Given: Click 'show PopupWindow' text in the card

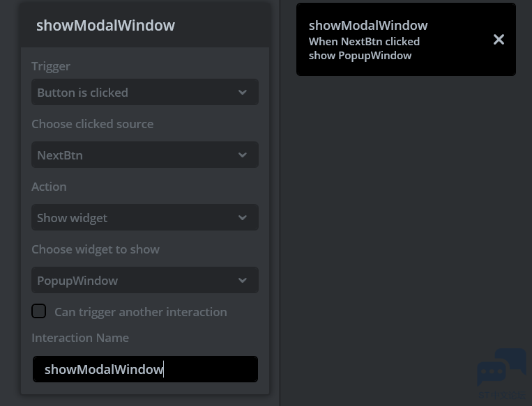Looking at the screenshot, I should coord(360,56).
